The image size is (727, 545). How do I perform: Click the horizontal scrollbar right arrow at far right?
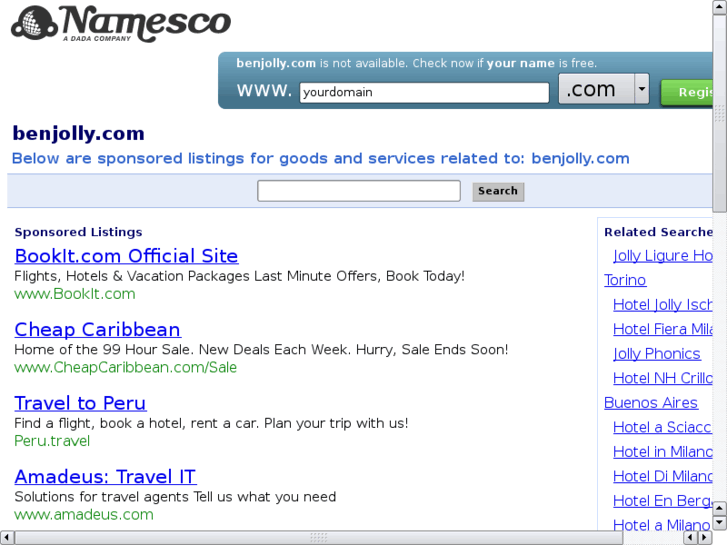(706, 538)
